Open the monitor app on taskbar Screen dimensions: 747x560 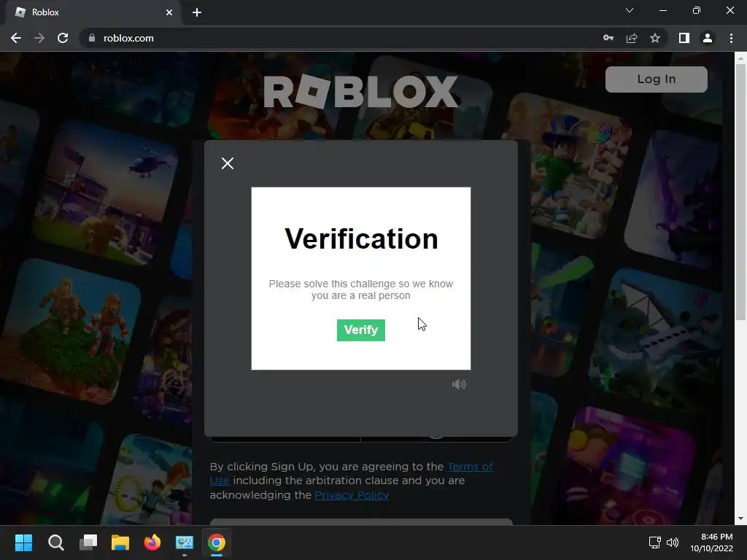click(185, 542)
